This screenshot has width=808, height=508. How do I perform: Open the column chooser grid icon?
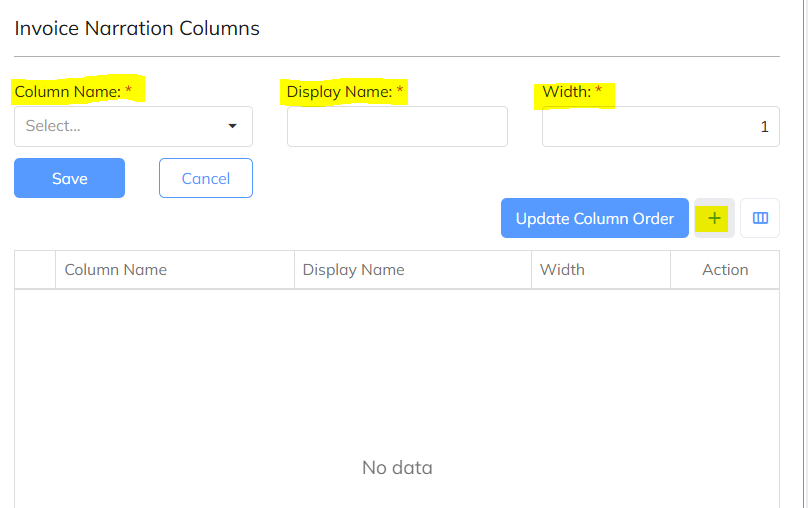pos(760,218)
